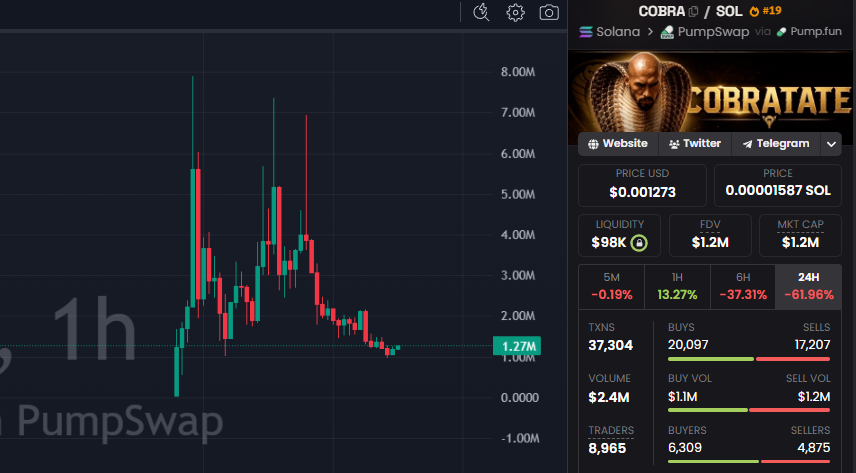Open chart settings gear icon
Screen dimensions: 856x473
click(x=515, y=12)
